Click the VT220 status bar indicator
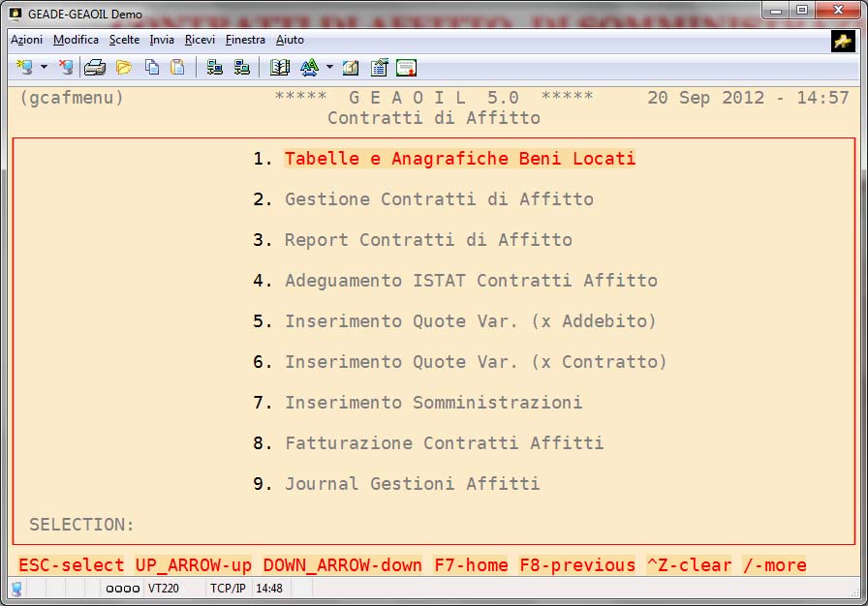This screenshot has width=868, height=606. point(164,588)
